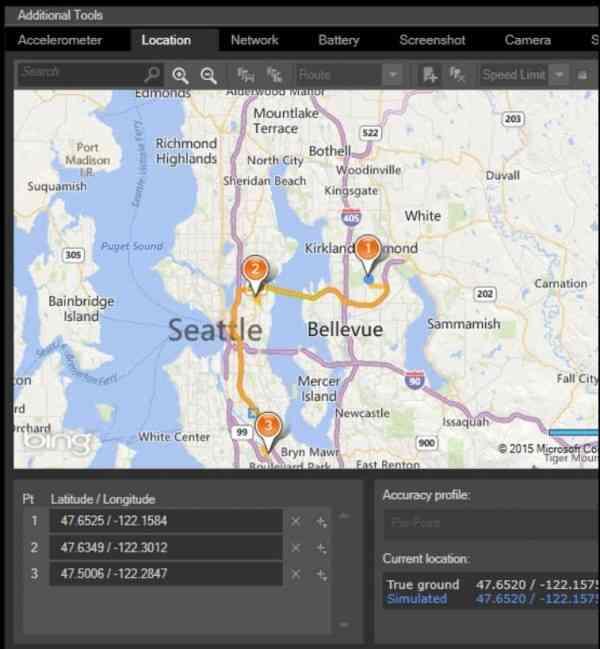This screenshot has height=649, width=600.
Task: Open the Route mode dropdown
Action: 349,75
